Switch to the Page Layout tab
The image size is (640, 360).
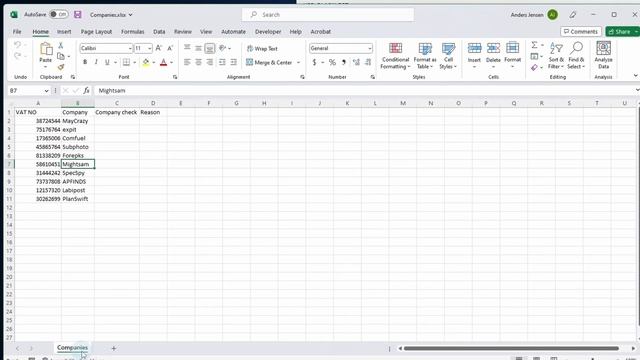(96, 32)
